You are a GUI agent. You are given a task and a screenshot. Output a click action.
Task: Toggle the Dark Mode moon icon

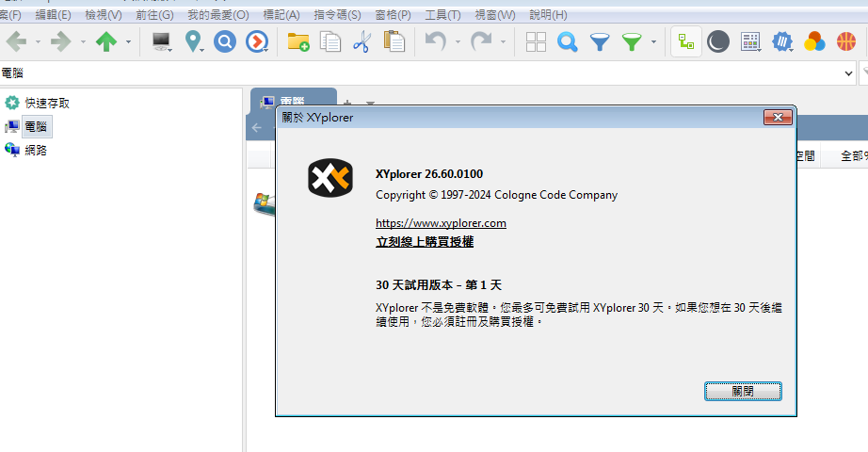click(x=718, y=41)
